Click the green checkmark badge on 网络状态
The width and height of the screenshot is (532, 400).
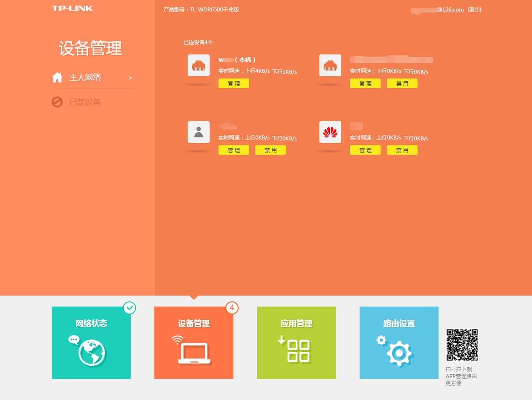point(129,308)
